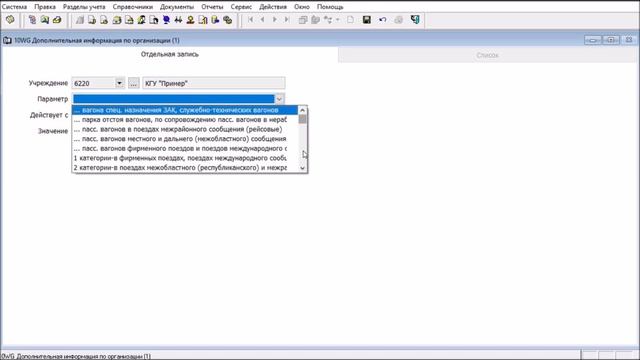Image resolution: width=640 pixels, height=360 pixels.
Task: Go to last record arrow icon
Action: tap(287, 20)
